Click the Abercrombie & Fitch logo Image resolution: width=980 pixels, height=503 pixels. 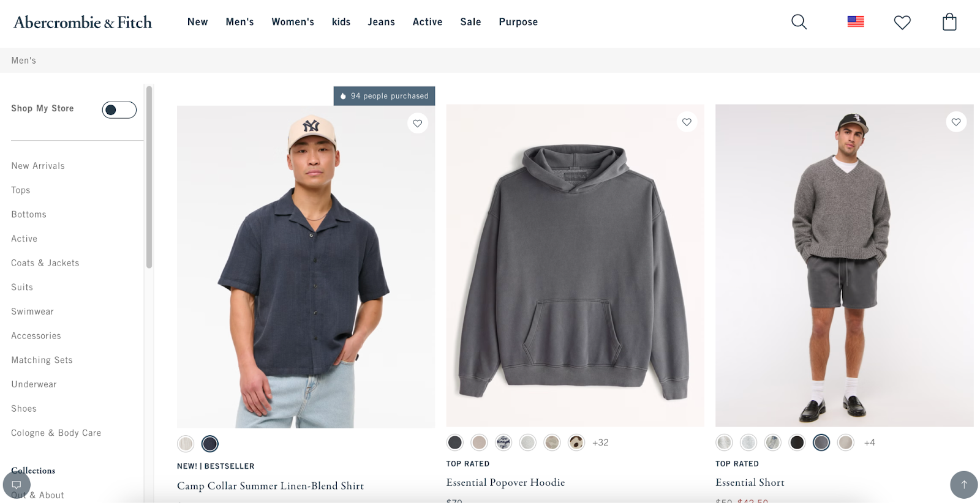point(82,22)
